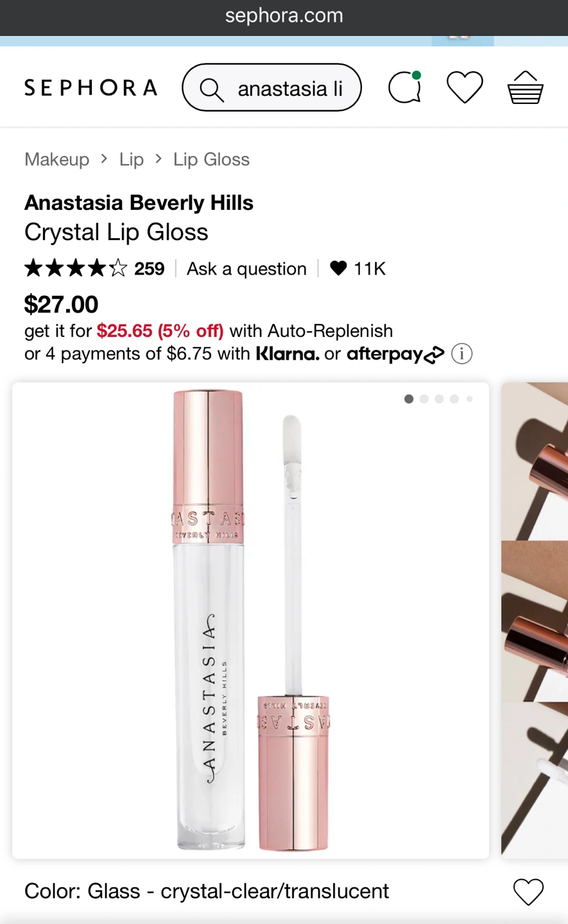
Task: Go to Sephora home logo
Action: [90, 87]
